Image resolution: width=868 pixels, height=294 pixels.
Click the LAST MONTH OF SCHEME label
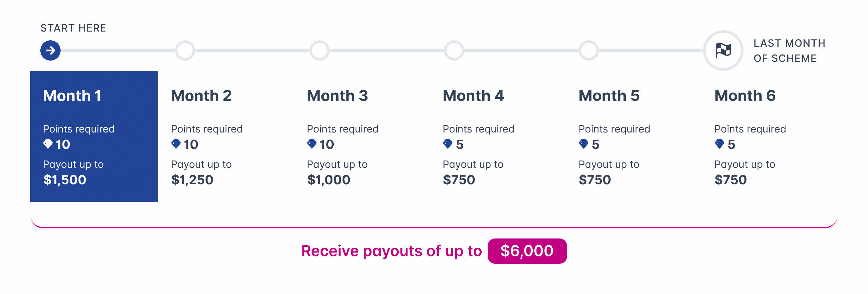click(789, 50)
